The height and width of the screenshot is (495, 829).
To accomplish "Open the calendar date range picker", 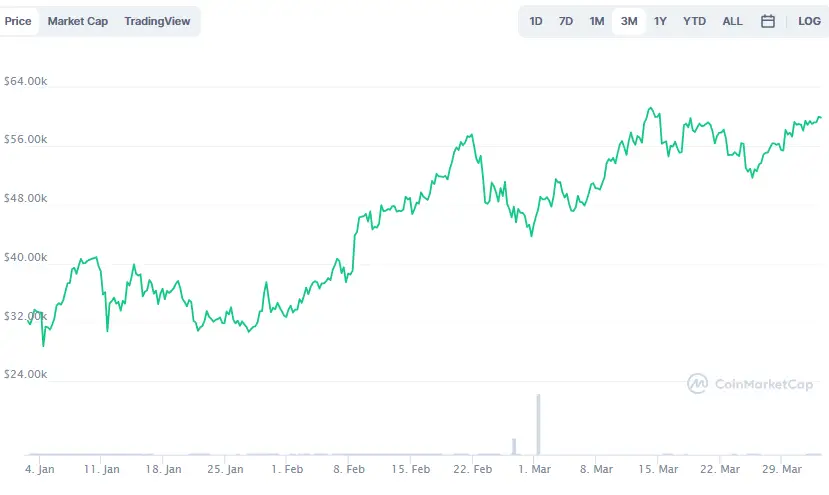I will [768, 21].
